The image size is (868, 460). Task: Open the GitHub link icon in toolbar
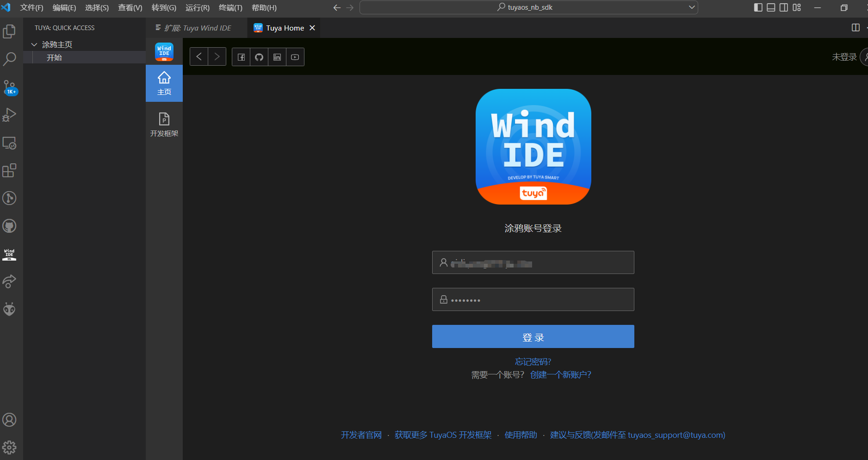(259, 57)
